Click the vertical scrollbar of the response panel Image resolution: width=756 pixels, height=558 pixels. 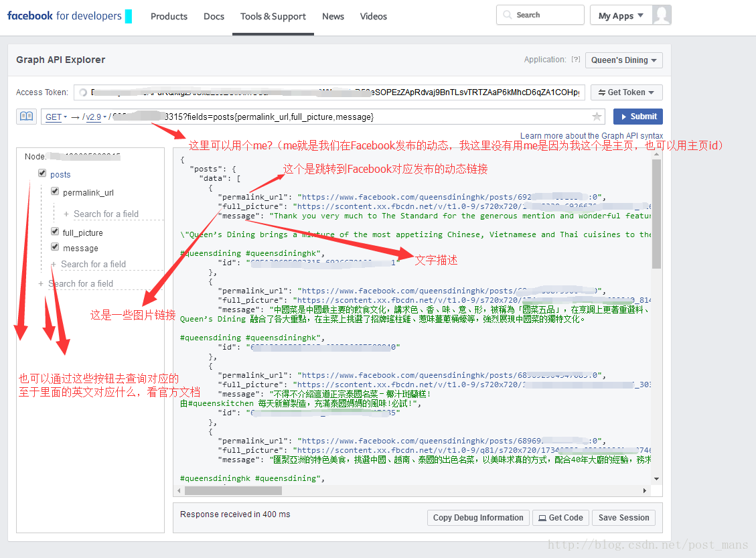[656, 214]
